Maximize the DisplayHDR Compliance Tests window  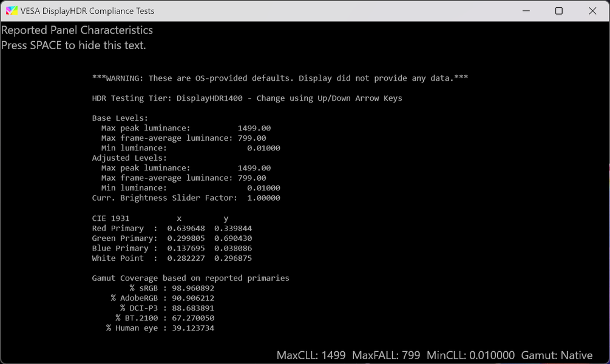pos(559,11)
